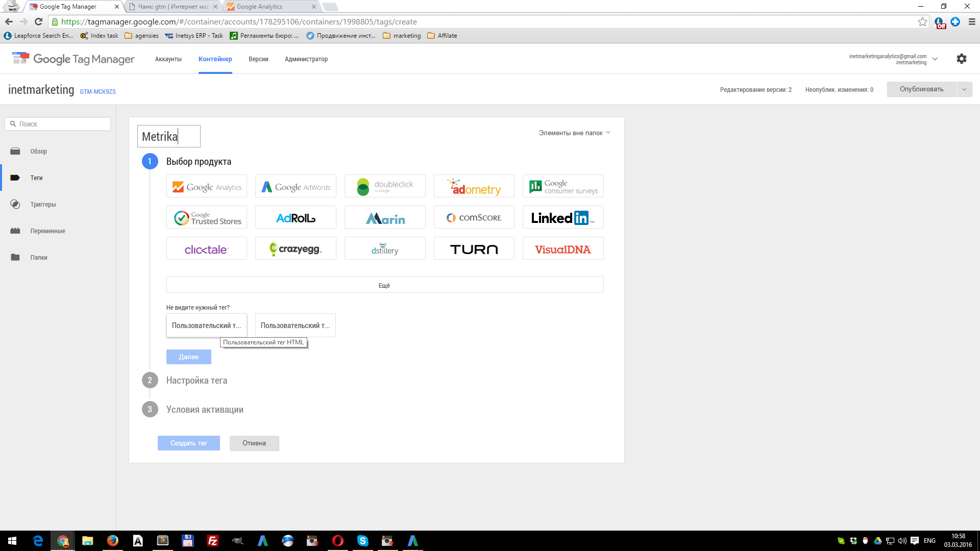Expand step 3 Условия активации

(205, 409)
